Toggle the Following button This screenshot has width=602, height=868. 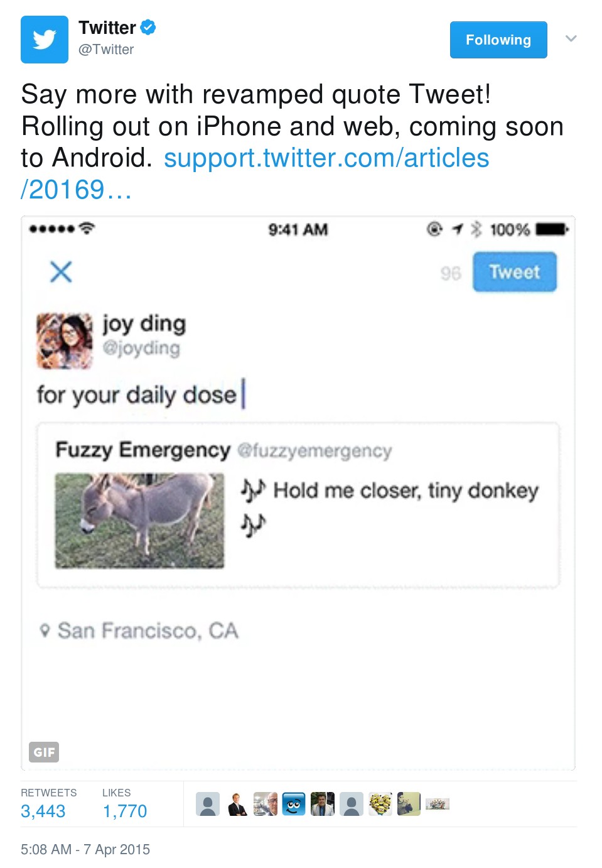tap(498, 40)
